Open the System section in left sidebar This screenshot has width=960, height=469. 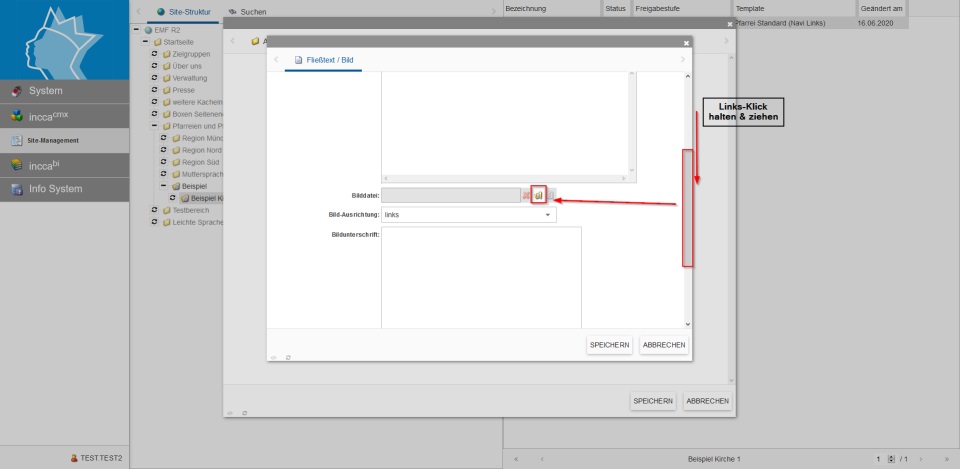click(64, 91)
